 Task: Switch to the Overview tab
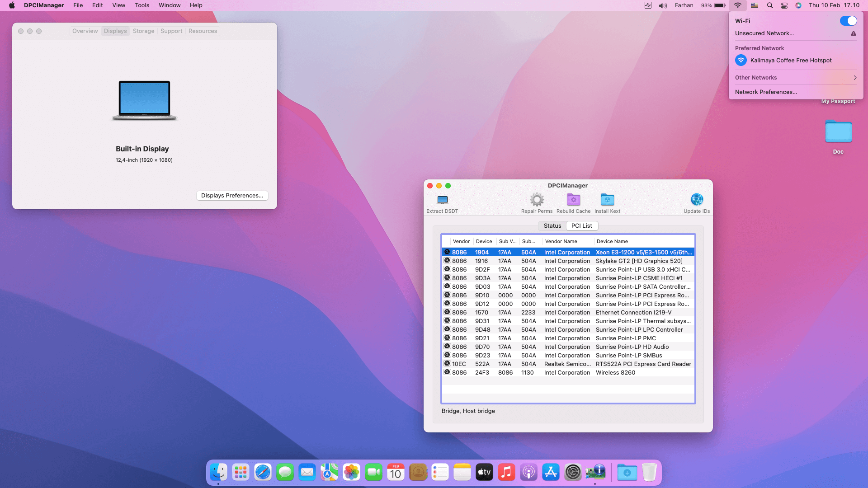coord(85,31)
